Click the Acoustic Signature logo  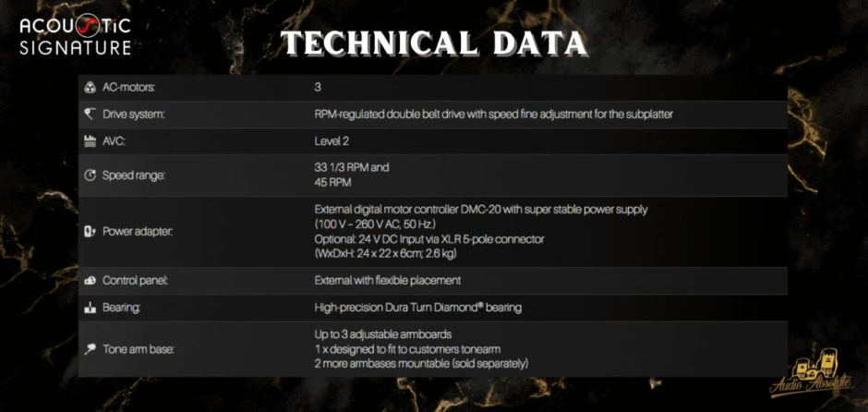coord(76,34)
